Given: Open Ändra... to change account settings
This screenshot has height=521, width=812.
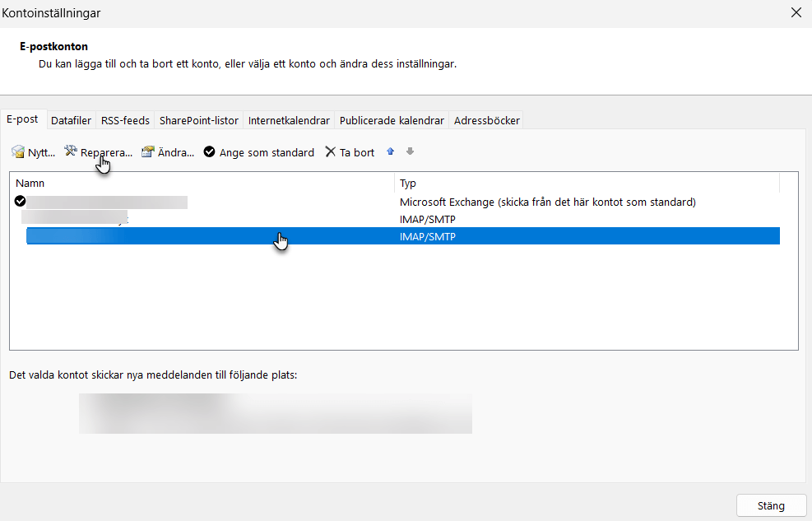Looking at the screenshot, I should coord(169,151).
